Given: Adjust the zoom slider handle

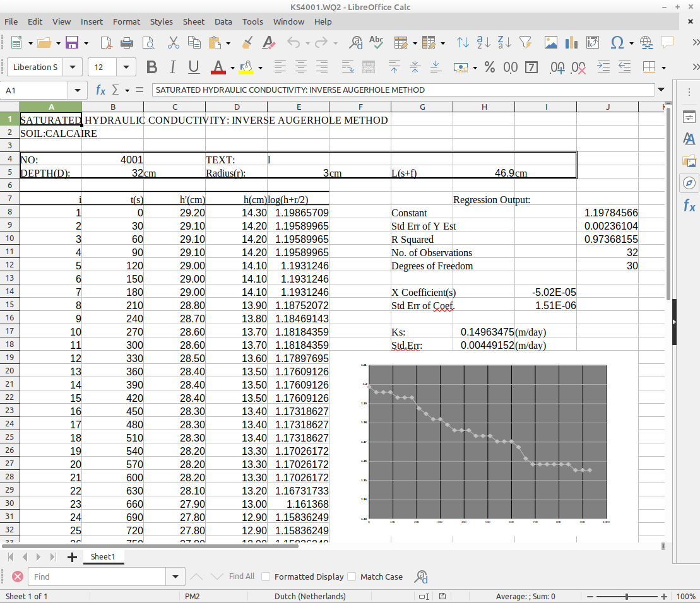Looking at the screenshot, I should (x=627, y=596).
